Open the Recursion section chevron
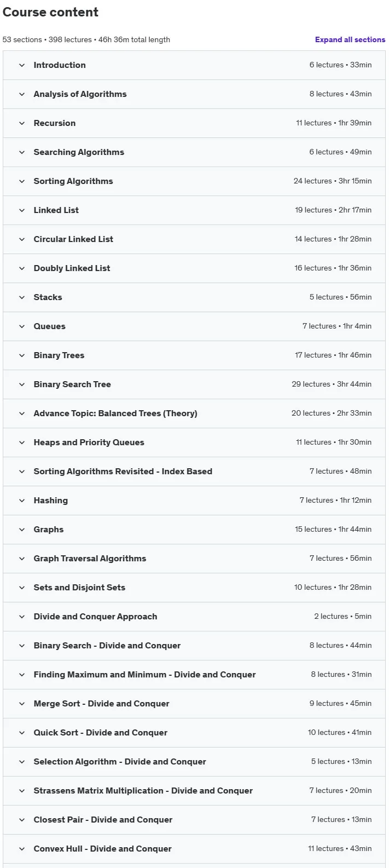Screen dimensions: 389x868 22,123
